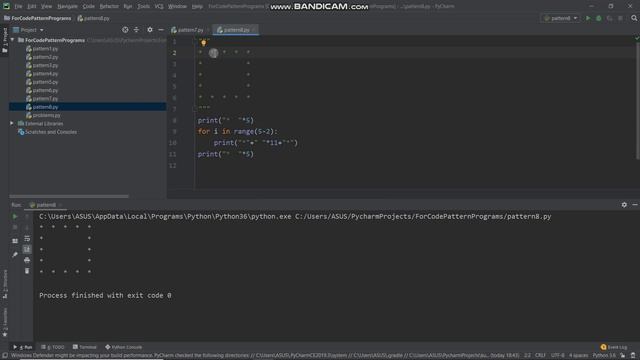Viewport: 640px width, 360px height.
Task: Open the Tools menu
Action: tap(143, 6)
